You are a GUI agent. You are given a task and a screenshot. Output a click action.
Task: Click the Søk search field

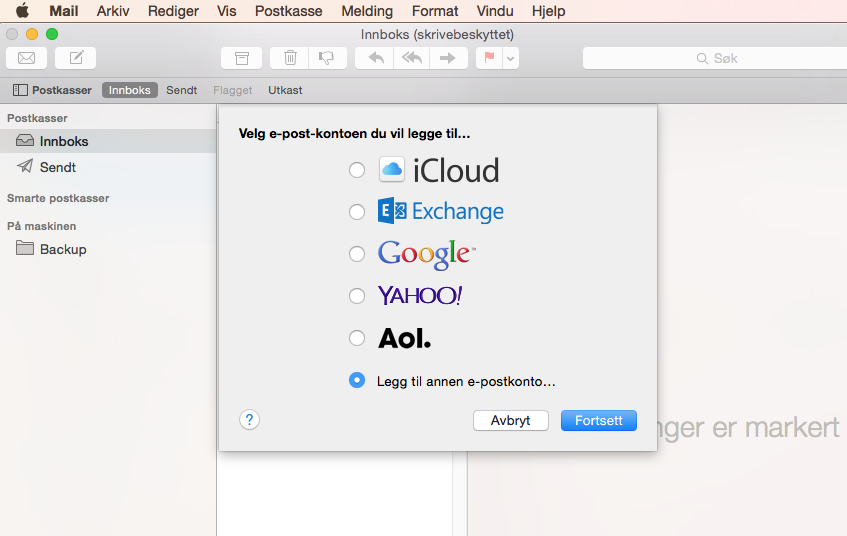715,58
